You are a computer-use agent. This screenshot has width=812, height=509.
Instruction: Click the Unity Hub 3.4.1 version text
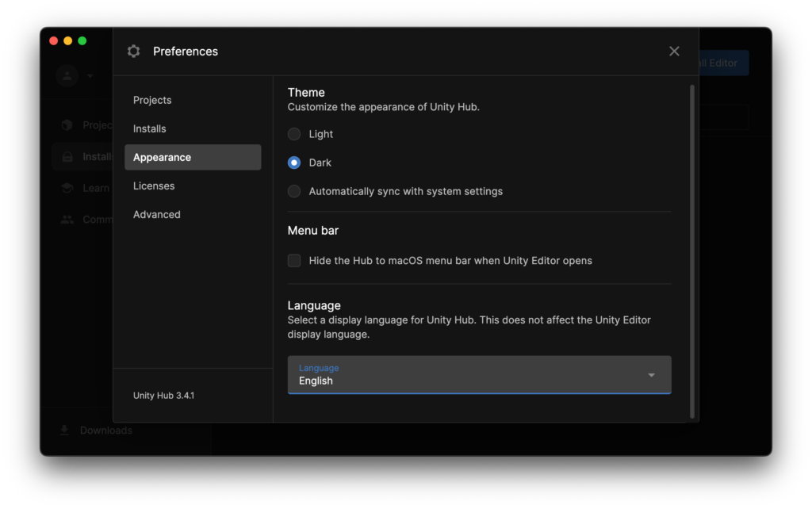point(163,396)
